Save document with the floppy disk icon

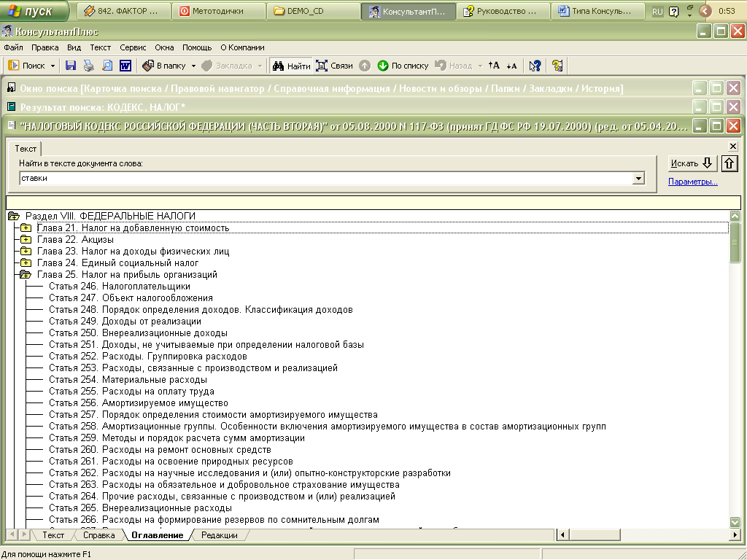(x=71, y=66)
